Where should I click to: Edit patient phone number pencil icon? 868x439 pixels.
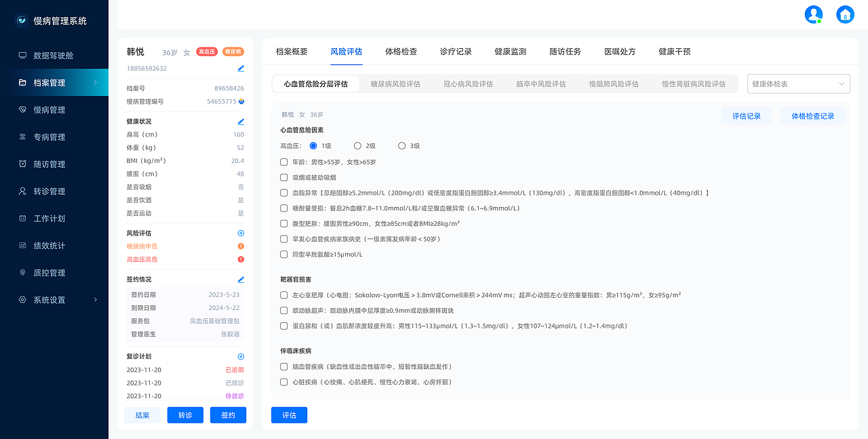pos(241,69)
